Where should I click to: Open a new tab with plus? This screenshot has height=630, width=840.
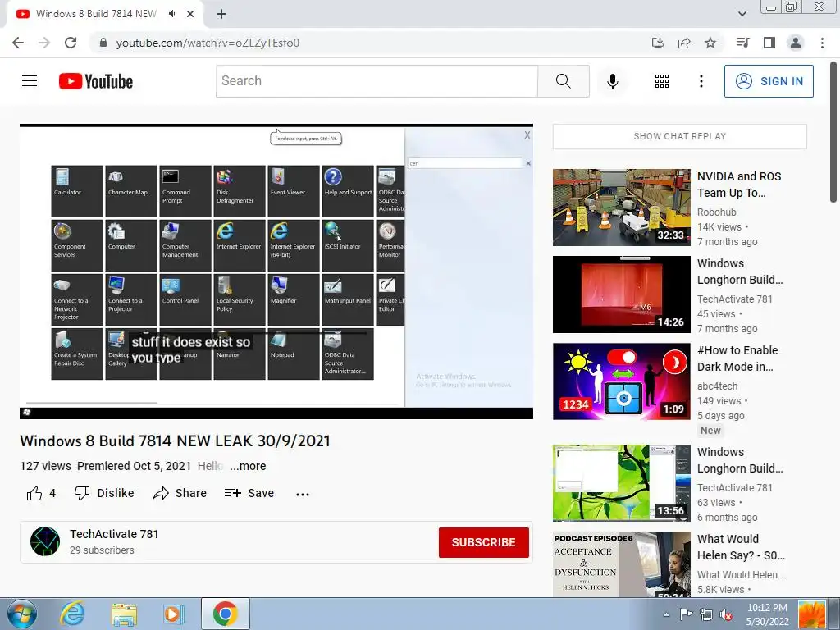pos(221,15)
